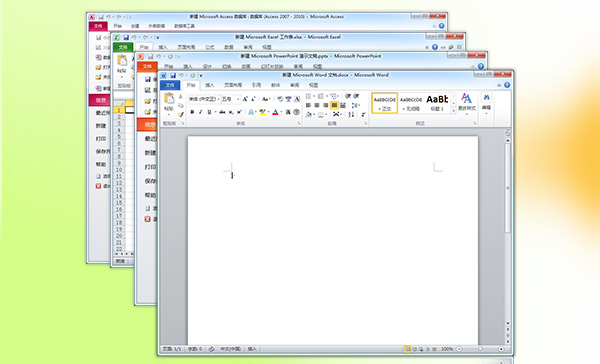
Task: Apply Text Effects in Word
Action: pos(251,112)
